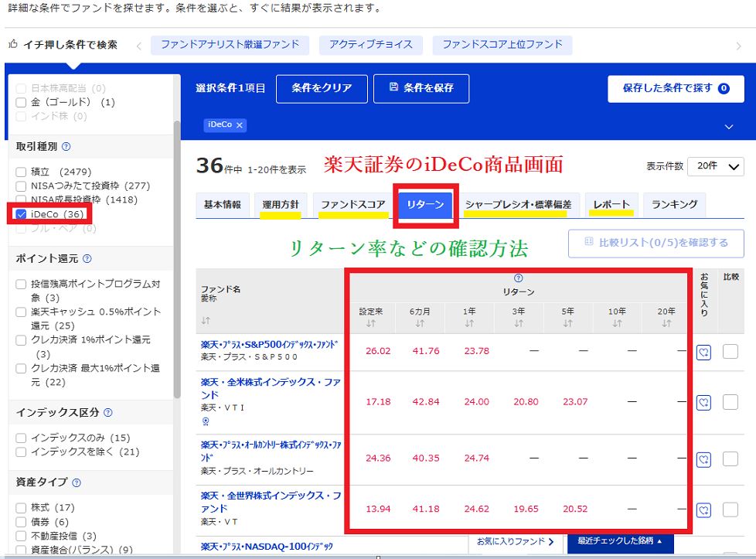Tick compare checkbox for 楽天・プラス・S&P500
Image resolution: width=756 pixels, height=559 pixels.
(730, 352)
